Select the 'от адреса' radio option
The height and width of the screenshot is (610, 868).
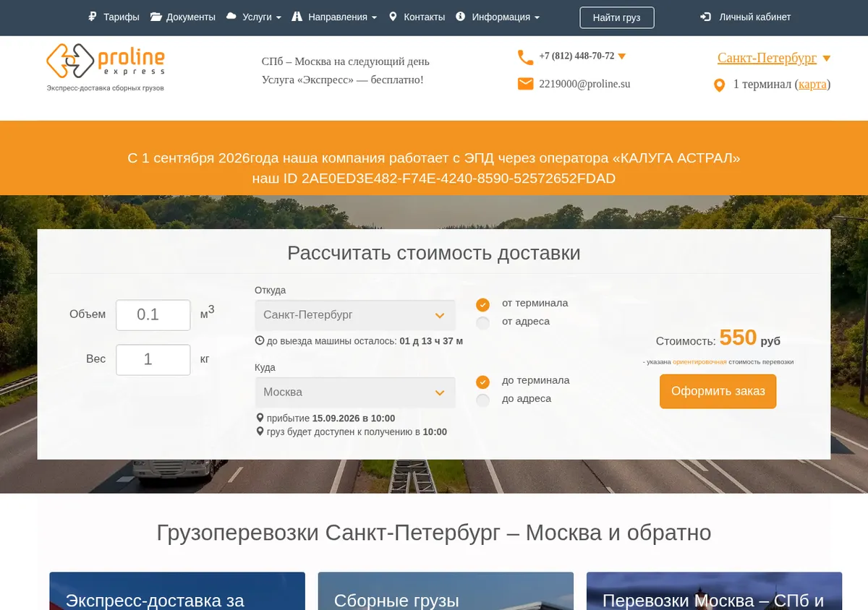[483, 322]
